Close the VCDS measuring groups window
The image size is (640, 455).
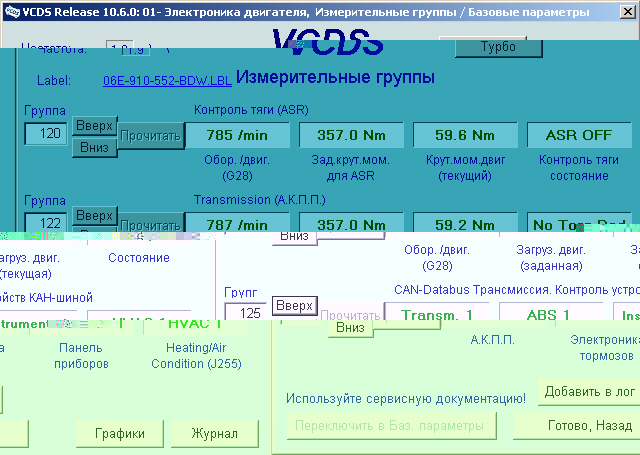(x=627, y=12)
